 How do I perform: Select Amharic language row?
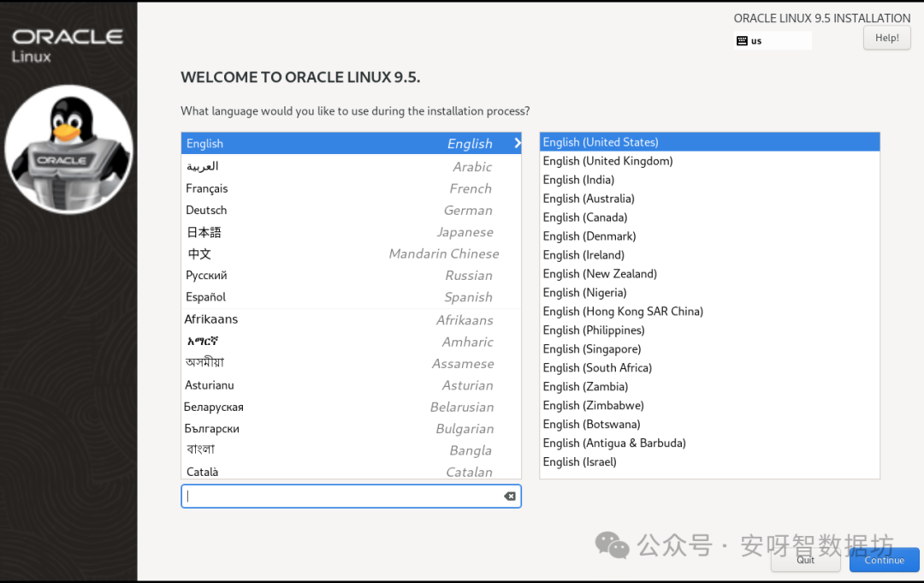pos(352,342)
